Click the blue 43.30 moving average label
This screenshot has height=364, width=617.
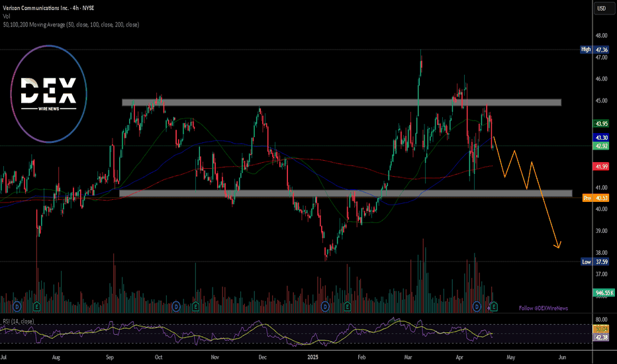click(601, 138)
